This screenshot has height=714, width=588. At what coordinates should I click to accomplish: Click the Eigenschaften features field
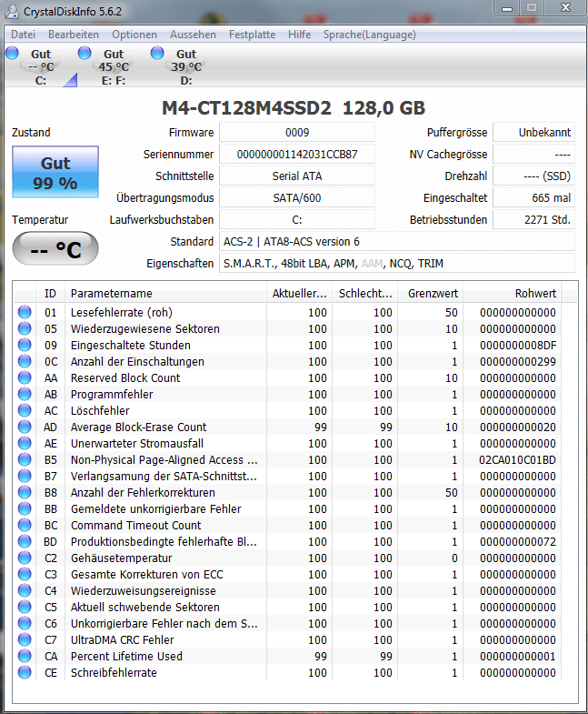coord(397,264)
